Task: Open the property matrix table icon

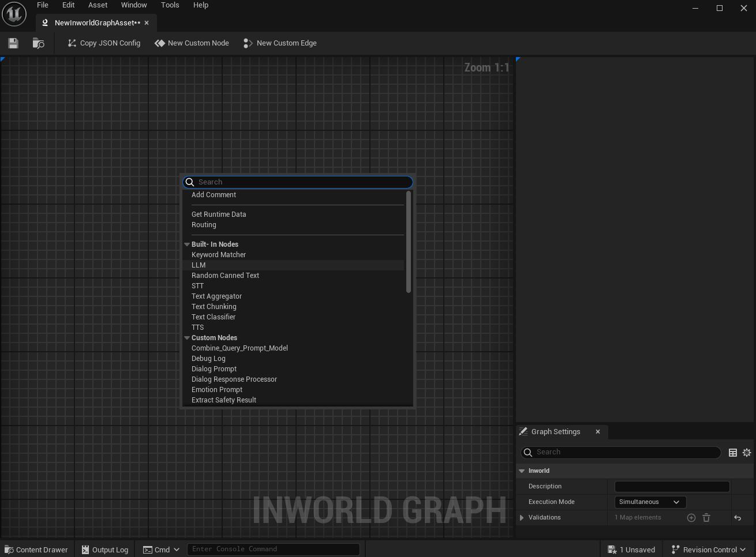Action: pyautogui.click(x=733, y=453)
